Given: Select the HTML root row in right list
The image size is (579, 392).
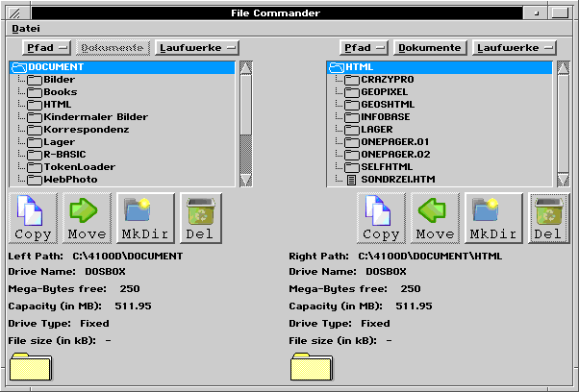Looking at the screenshot, I should coord(440,67).
